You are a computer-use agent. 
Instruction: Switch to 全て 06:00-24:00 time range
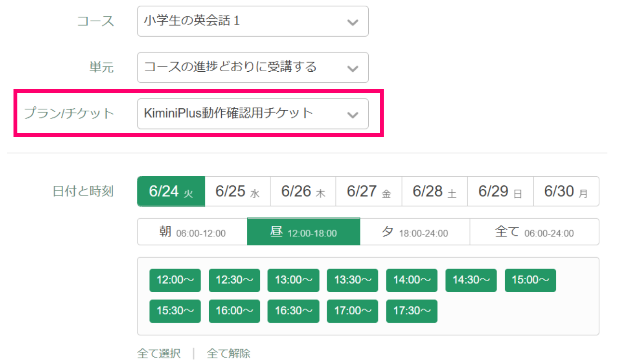535,232
